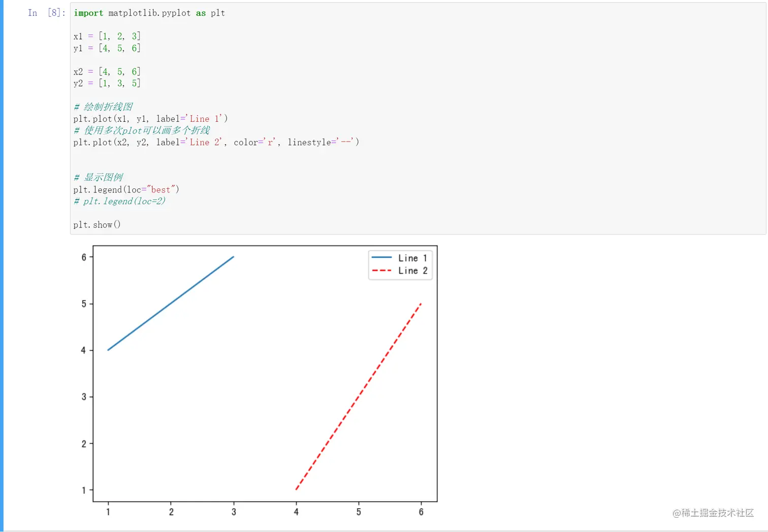Click the comment '# 绘制折线图'

point(103,107)
